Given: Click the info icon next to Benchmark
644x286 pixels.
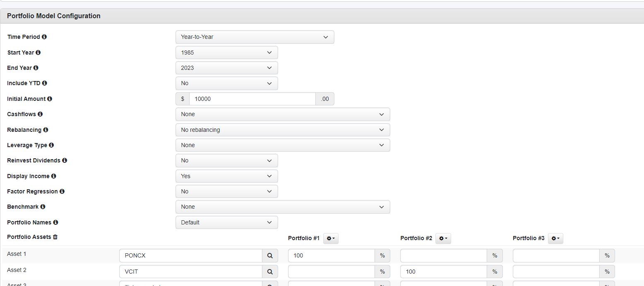Looking at the screenshot, I should (43, 207).
